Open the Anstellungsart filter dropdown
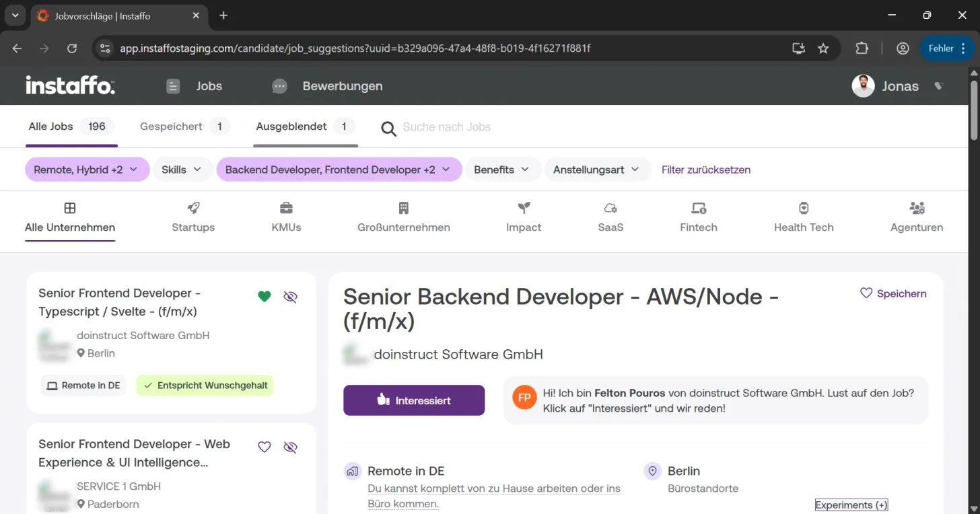The image size is (980, 514). point(597,170)
